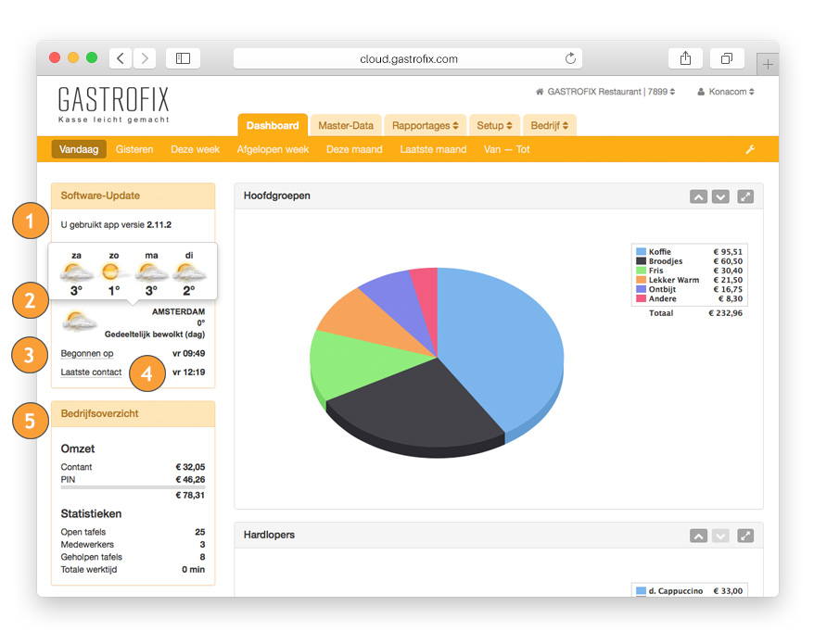Open the Bedrijf dropdown menu

(549, 125)
